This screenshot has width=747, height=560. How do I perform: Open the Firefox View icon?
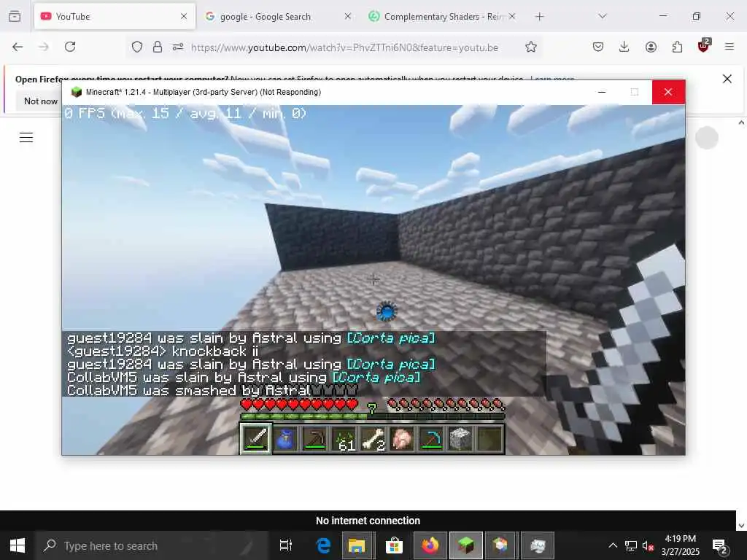15,16
